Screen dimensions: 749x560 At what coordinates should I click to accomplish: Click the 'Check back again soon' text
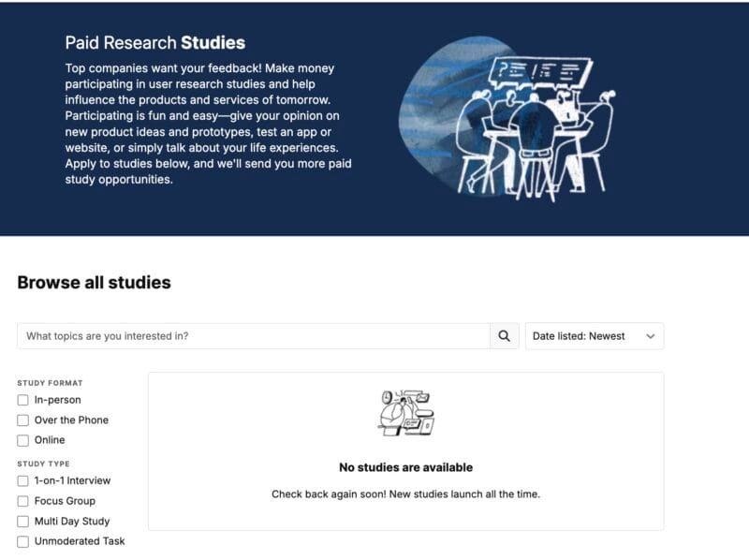405,494
